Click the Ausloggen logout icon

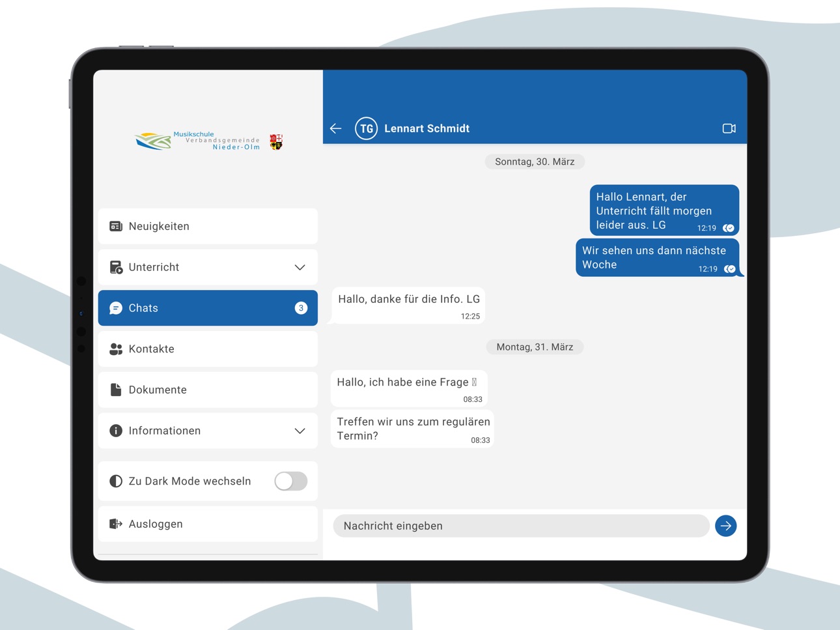(x=116, y=524)
